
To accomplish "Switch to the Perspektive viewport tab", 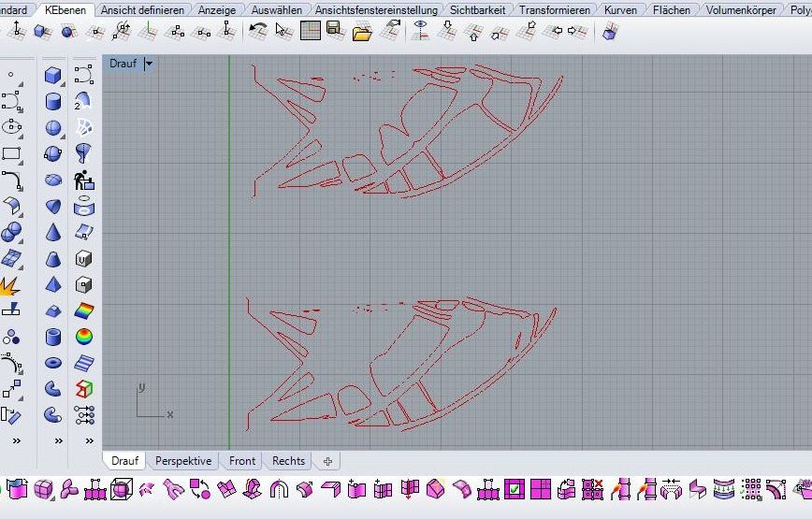I will click(x=183, y=461).
